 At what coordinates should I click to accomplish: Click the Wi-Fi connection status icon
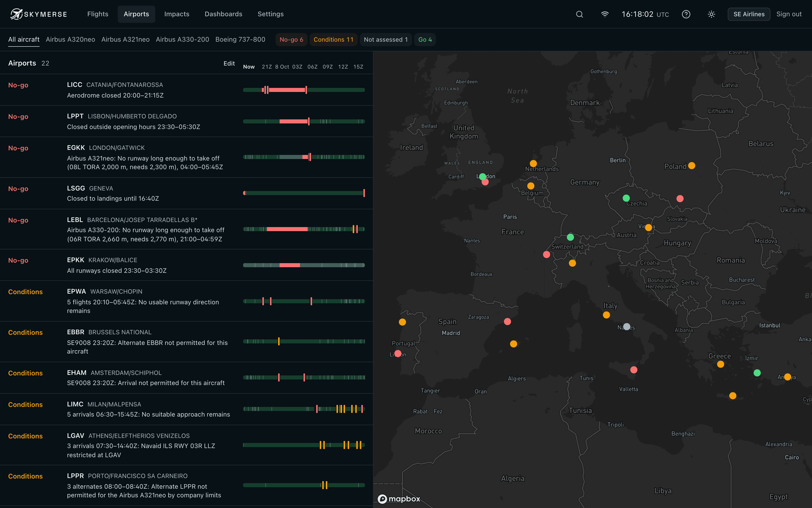point(605,14)
